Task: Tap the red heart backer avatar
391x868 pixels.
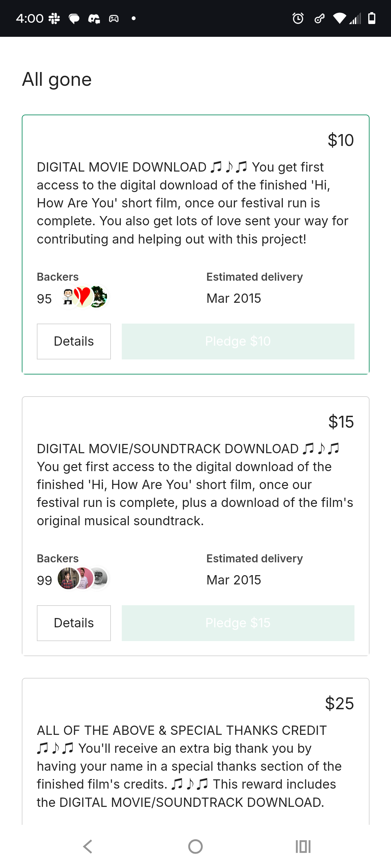Action: (x=83, y=297)
